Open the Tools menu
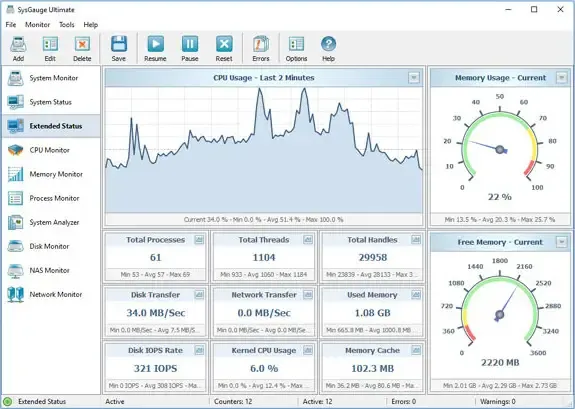Image resolution: width=575 pixels, height=409 pixels. pos(67,25)
